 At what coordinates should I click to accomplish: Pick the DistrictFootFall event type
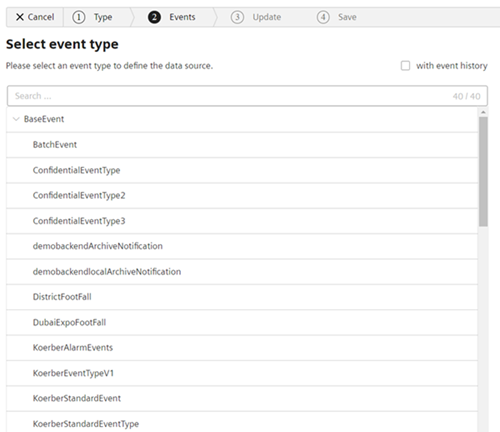(x=242, y=297)
